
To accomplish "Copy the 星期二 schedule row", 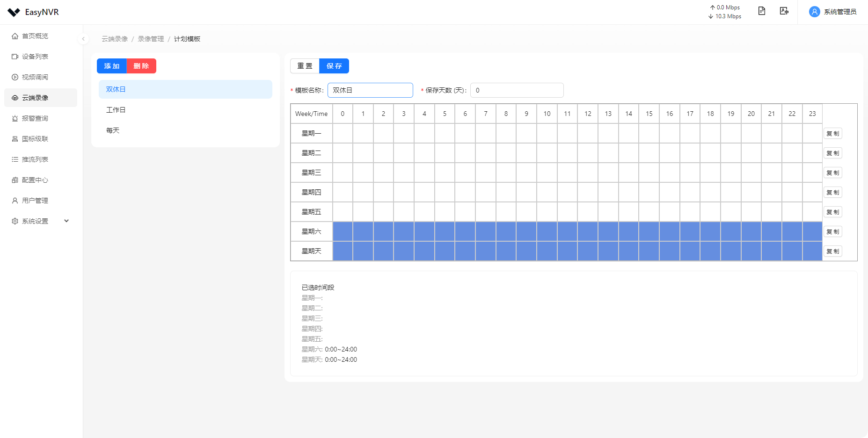I will point(833,153).
